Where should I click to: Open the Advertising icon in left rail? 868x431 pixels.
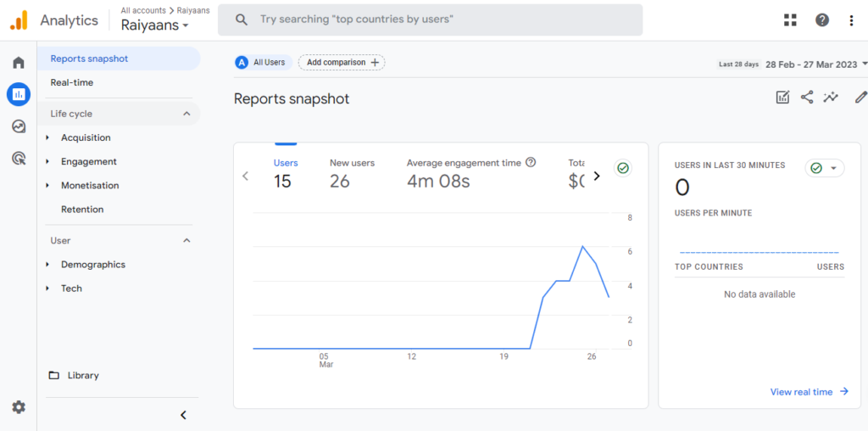click(19, 158)
